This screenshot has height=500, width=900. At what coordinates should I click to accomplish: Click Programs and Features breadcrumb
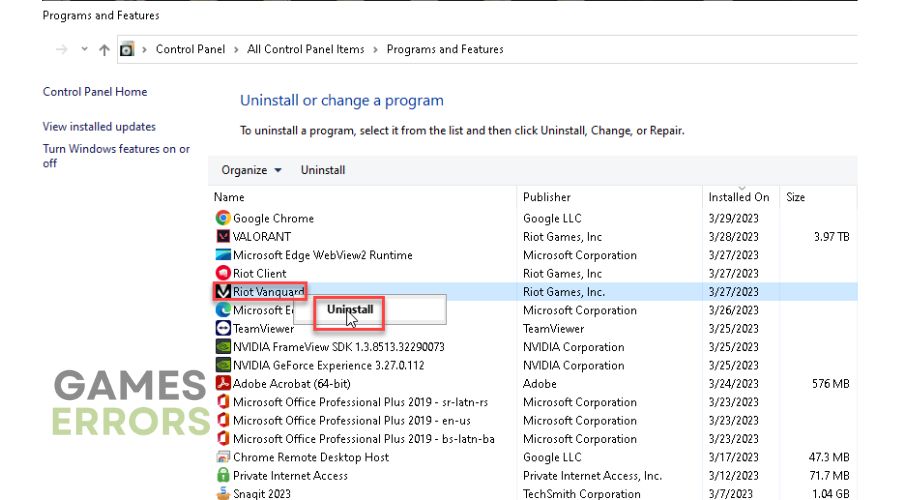coord(445,49)
